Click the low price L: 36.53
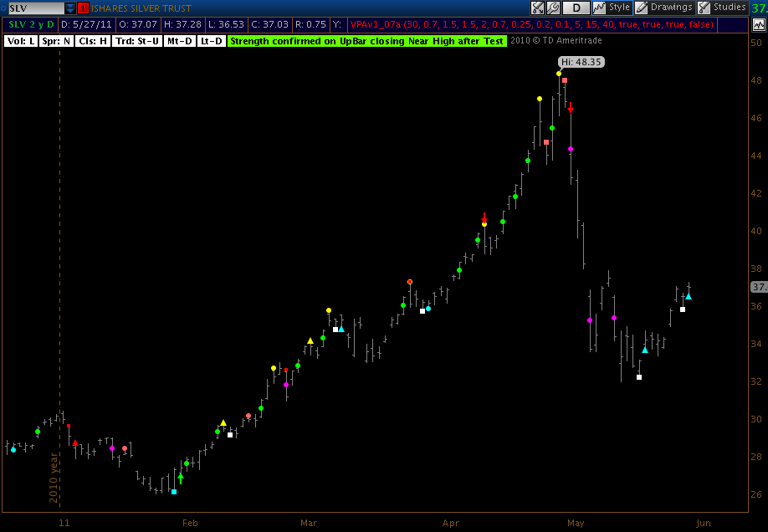The width and height of the screenshot is (768, 532). (226, 24)
